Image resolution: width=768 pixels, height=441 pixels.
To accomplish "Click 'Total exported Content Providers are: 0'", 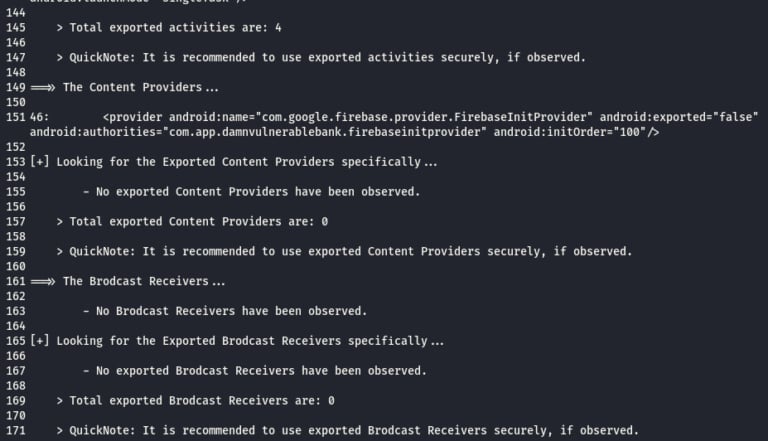I will [x=192, y=222].
